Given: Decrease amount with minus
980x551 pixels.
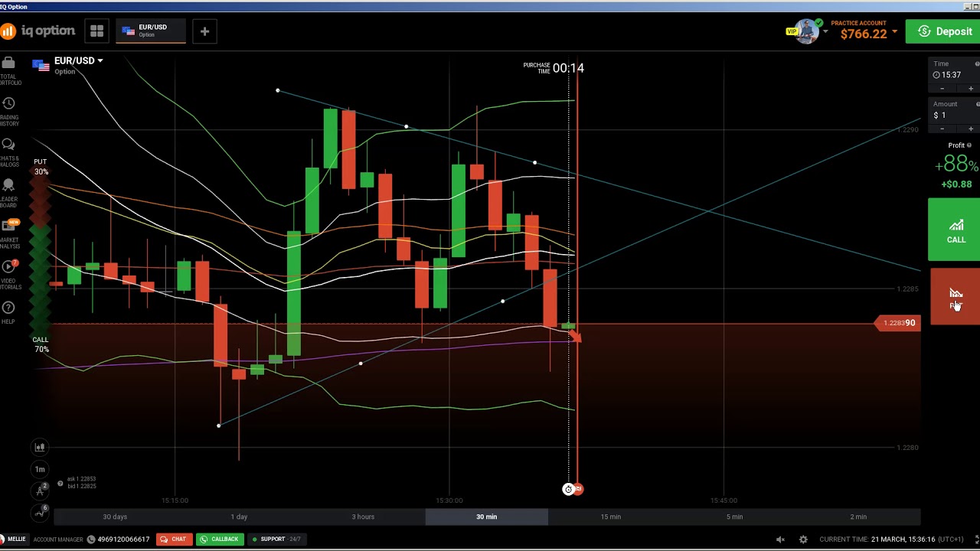Looking at the screenshot, I should [x=942, y=129].
